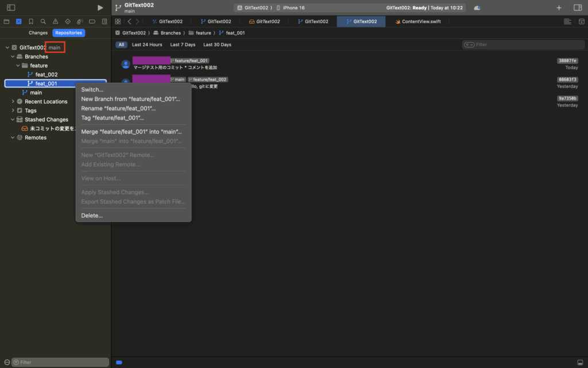588x368 pixels.
Task: Click the commit history Filter field
Action: coord(523,45)
